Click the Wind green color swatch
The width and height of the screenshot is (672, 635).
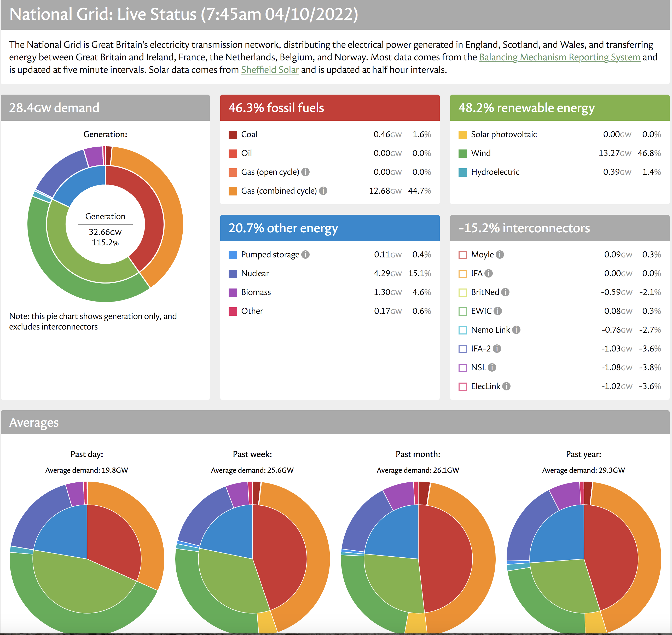462,153
